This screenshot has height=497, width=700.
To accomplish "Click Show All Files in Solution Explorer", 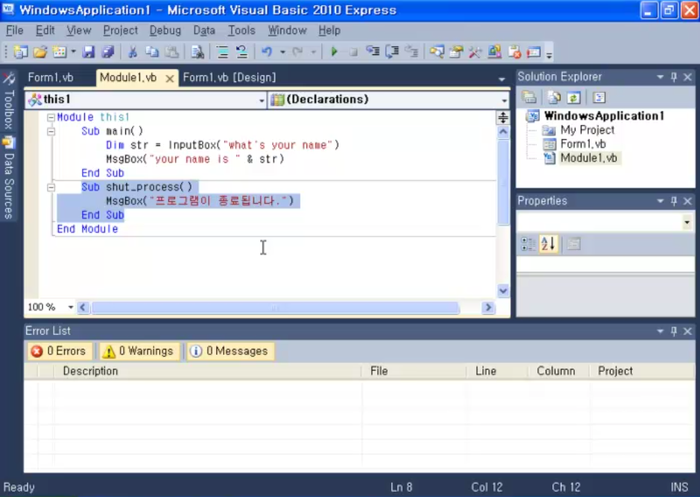I will [x=554, y=97].
